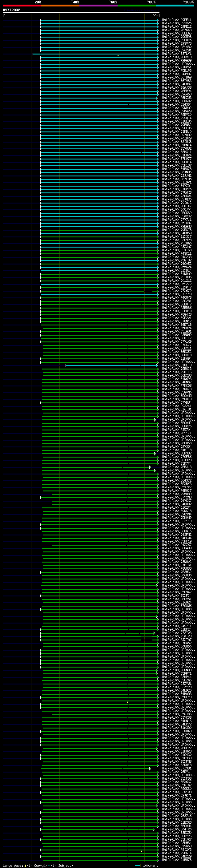The image size is (197, 868).
Task: Open hit UniRef100_Q04TX0
Action: coord(176,829)
